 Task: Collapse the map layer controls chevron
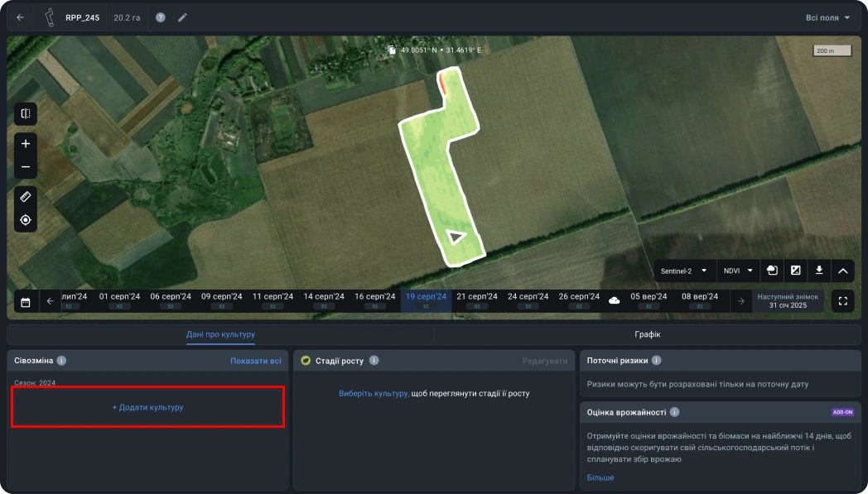click(x=842, y=271)
